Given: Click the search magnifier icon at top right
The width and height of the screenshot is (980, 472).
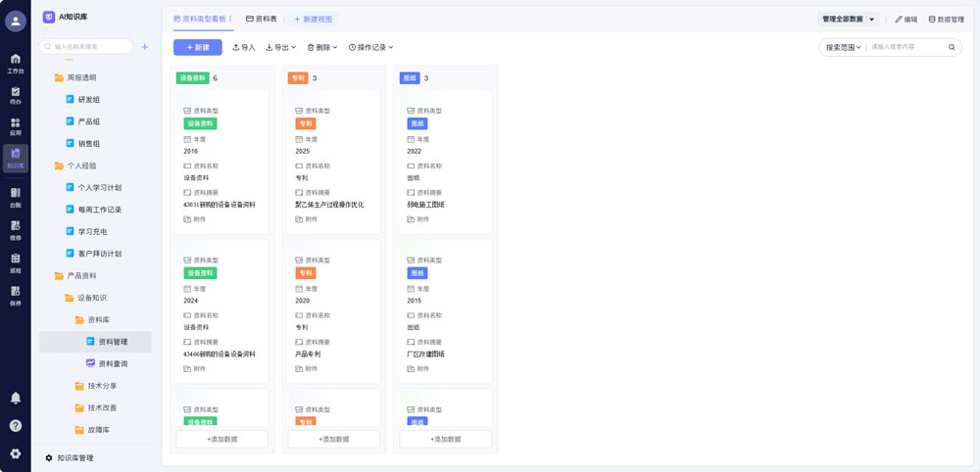Looking at the screenshot, I should pyautogui.click(x=951, y=47).
